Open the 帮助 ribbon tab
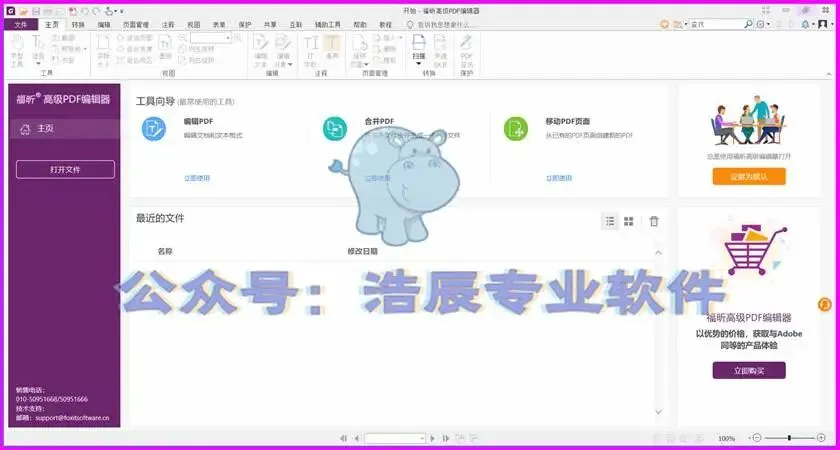The height and width of the screenshot is (450, 840). 360,25
